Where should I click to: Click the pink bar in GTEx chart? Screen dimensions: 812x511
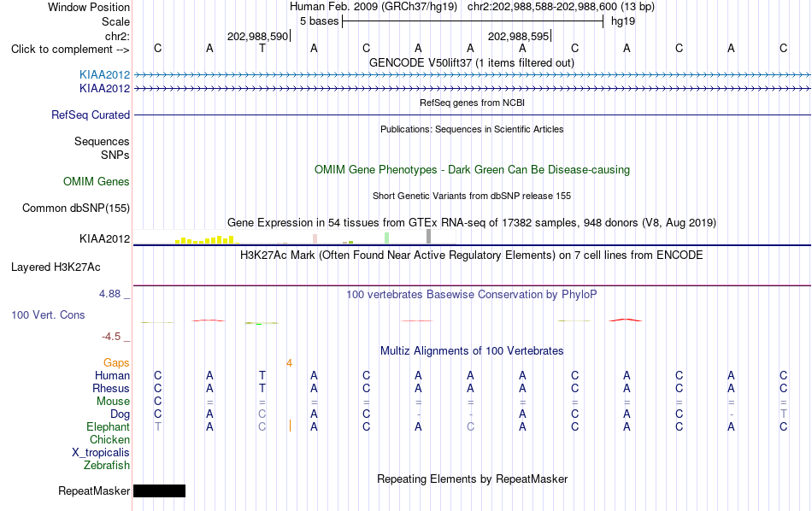[x=315, y=238]
